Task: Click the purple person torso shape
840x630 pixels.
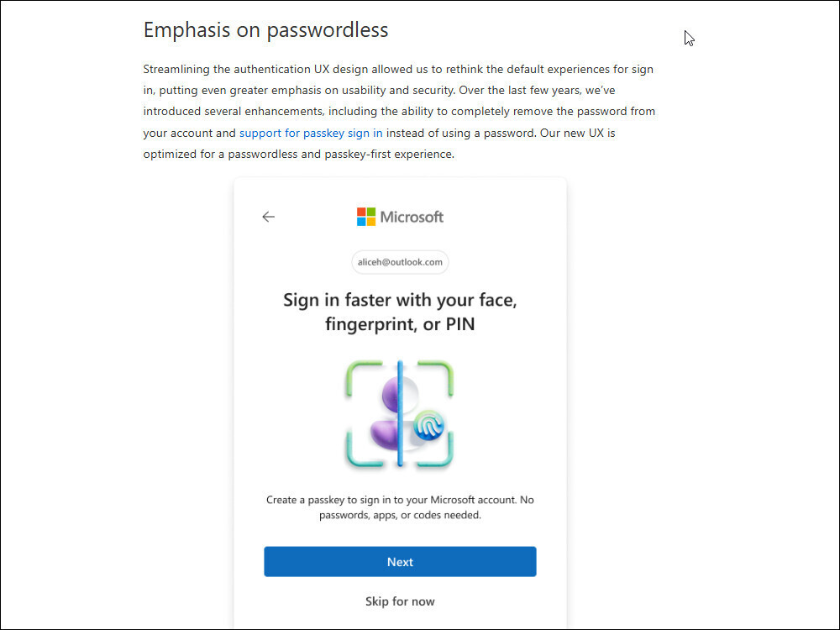Action: pyautogui.click(x=385, y=435)
